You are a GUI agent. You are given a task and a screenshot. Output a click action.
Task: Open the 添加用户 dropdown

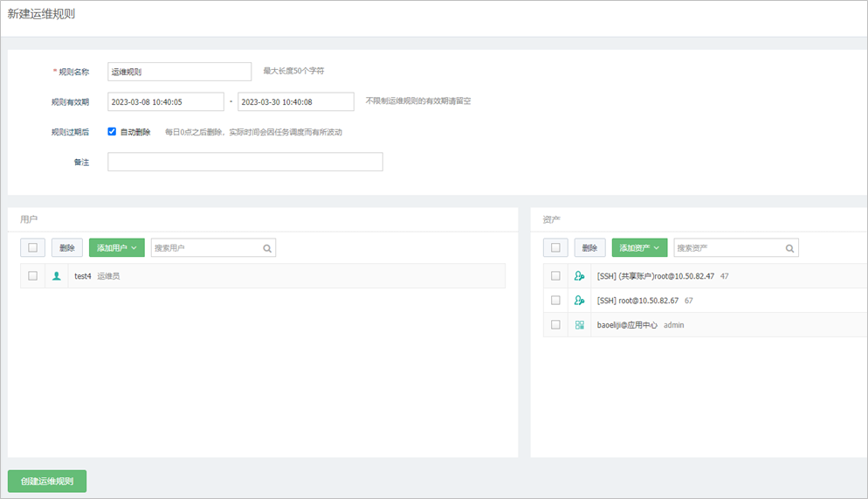[x=117, y=247]
